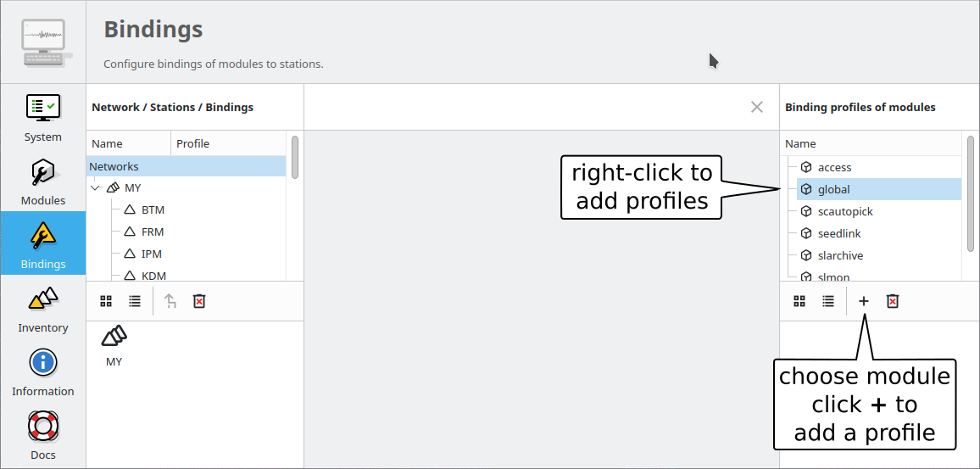Switch stations panel to list view
Screen dimensions: 980x469
click(x=135, y=301)
